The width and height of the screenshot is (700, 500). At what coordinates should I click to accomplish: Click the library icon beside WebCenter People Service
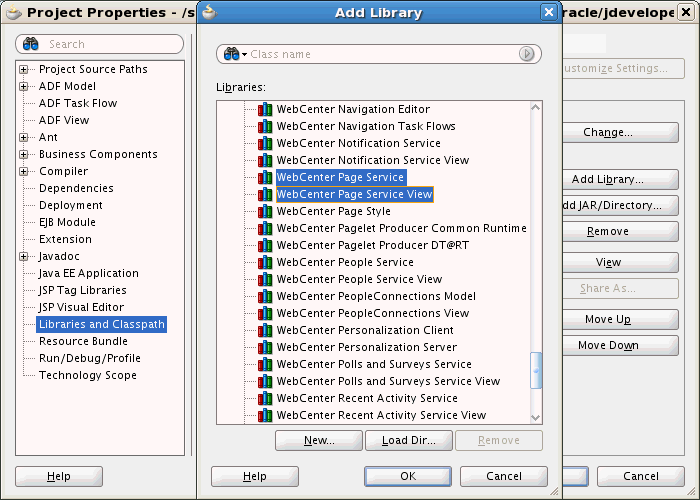click(265, 262)
